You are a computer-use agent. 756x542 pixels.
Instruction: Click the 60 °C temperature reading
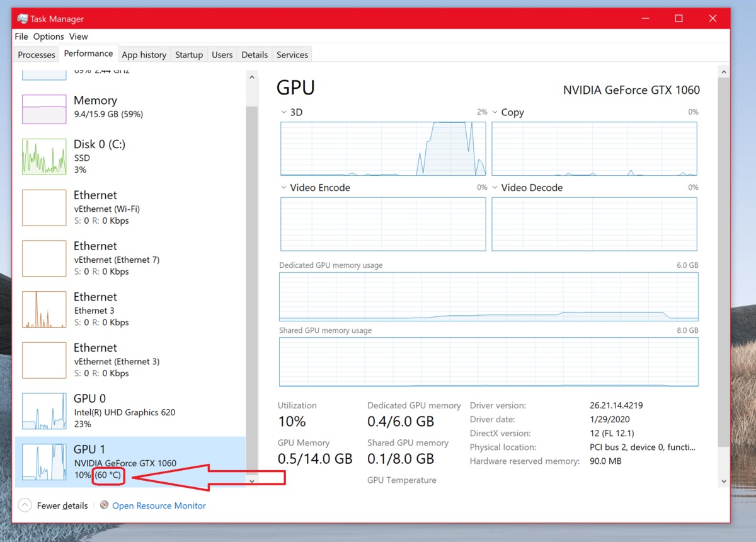click(108, 475)
